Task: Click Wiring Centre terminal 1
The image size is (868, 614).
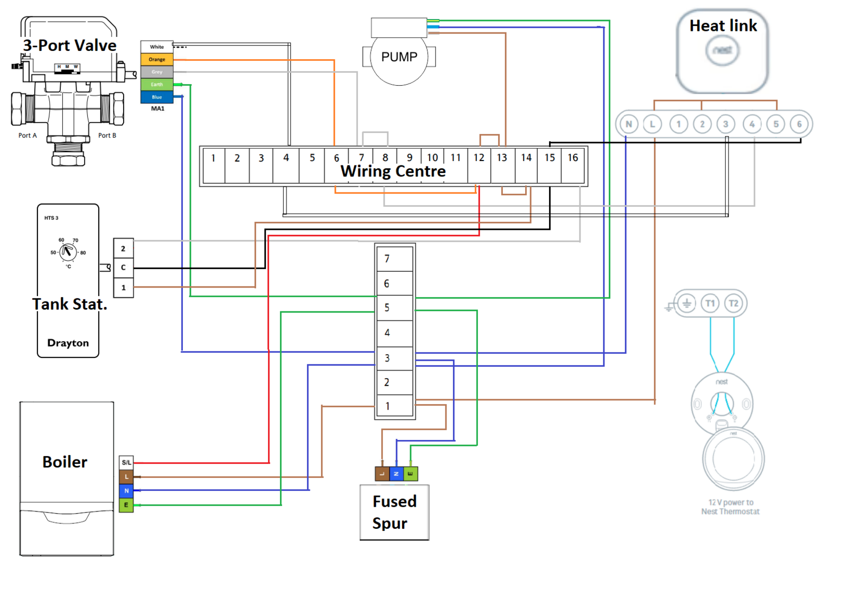Action: pyautogui.click(x=213, y=158)
